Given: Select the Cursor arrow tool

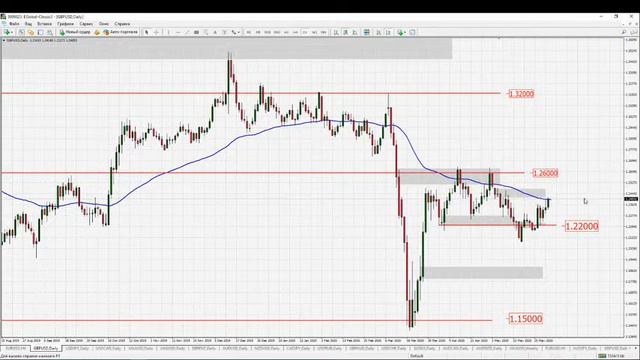Looking at the screenshot, I should (147, 32).
